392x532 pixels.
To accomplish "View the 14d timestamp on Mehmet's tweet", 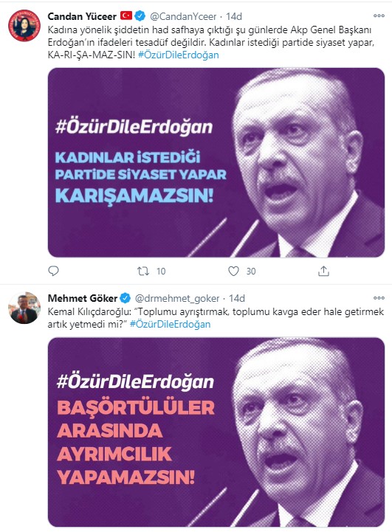I will point(236,299).
